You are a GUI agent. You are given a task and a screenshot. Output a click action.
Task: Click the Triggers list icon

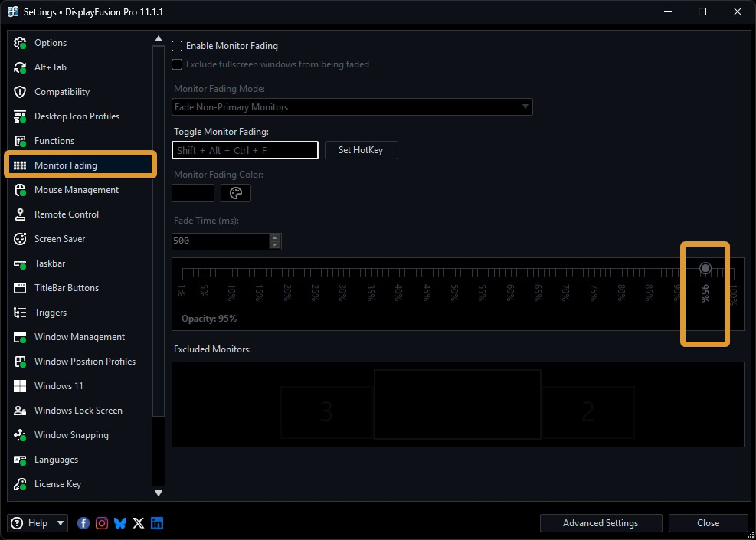(x=20, y=313)
